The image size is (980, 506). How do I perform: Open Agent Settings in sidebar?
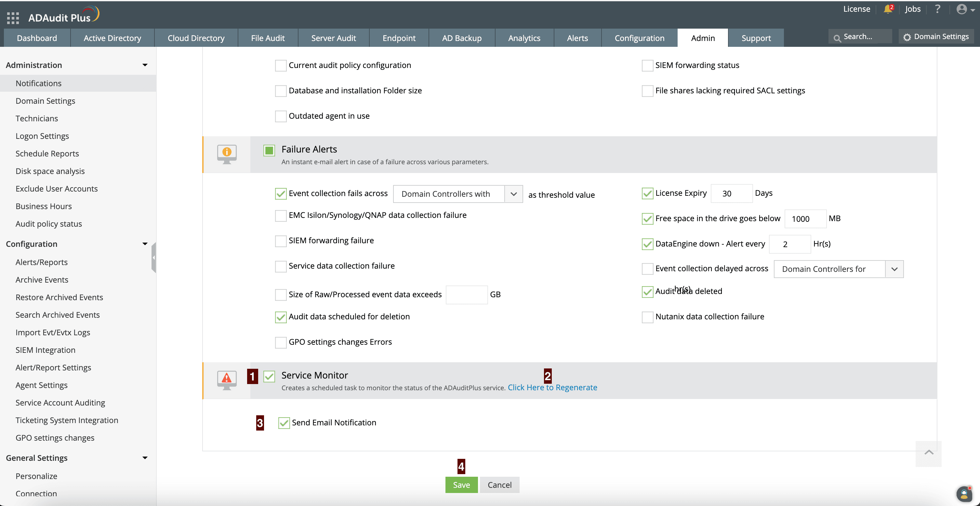(42, 385)
